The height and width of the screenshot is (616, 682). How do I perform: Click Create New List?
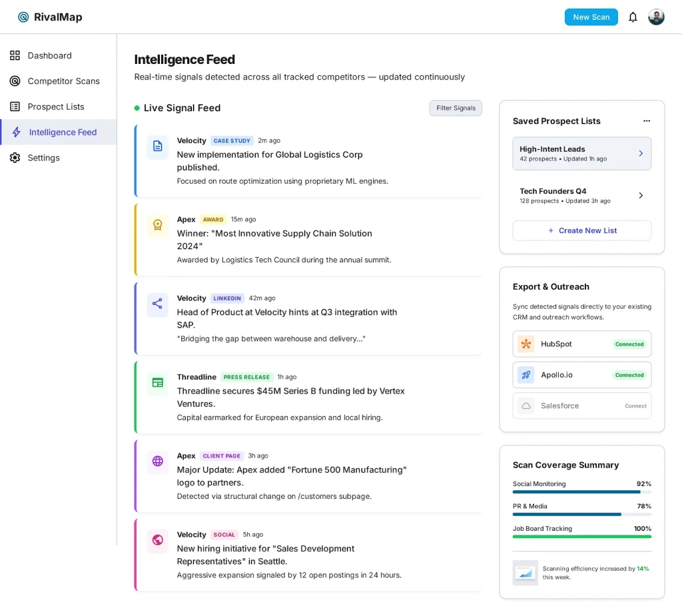[x=582, y=230]
